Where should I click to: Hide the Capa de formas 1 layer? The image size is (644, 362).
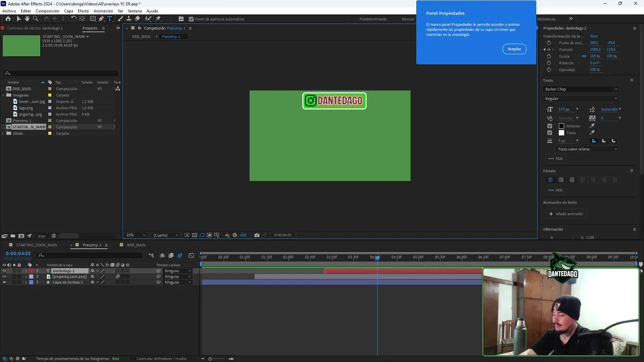point(4,282)
